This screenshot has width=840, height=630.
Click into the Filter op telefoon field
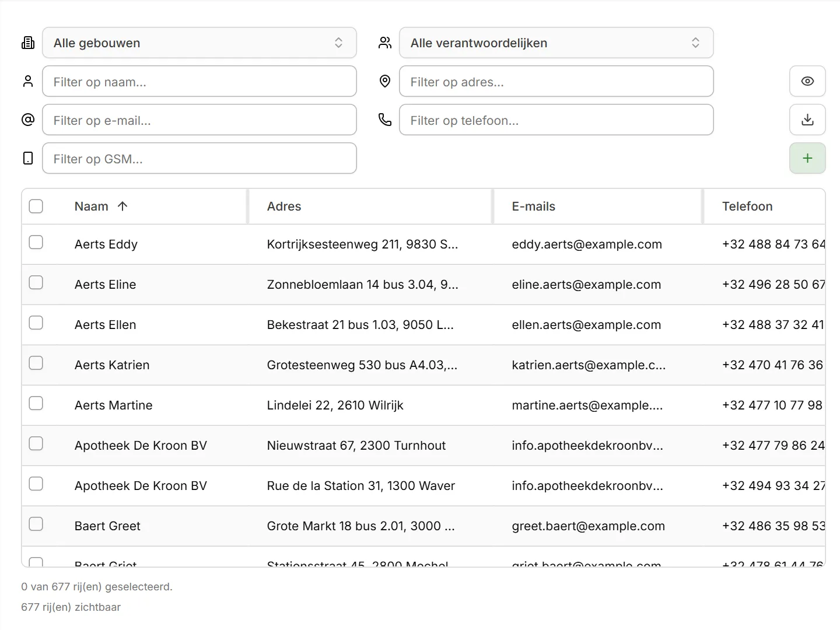(556, 120)
